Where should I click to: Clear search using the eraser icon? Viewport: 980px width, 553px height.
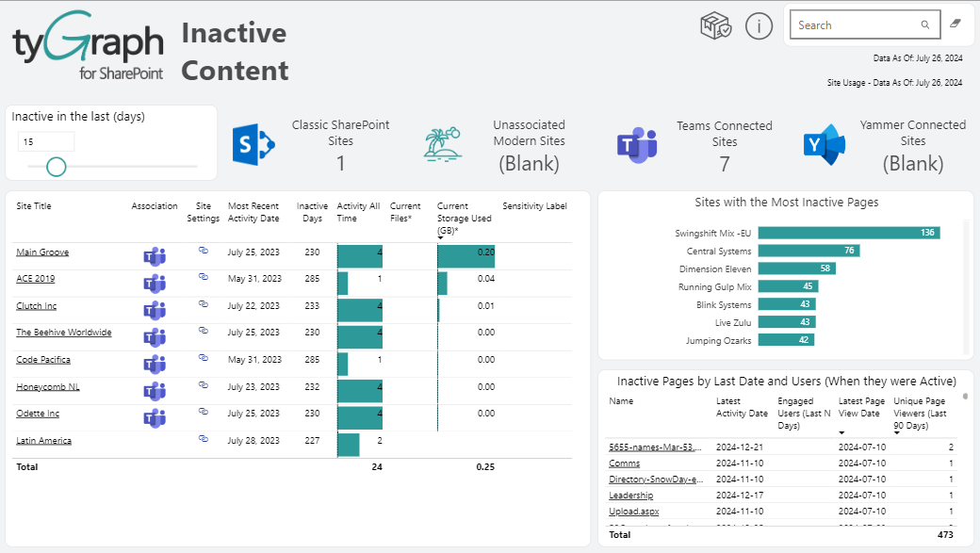955,24
